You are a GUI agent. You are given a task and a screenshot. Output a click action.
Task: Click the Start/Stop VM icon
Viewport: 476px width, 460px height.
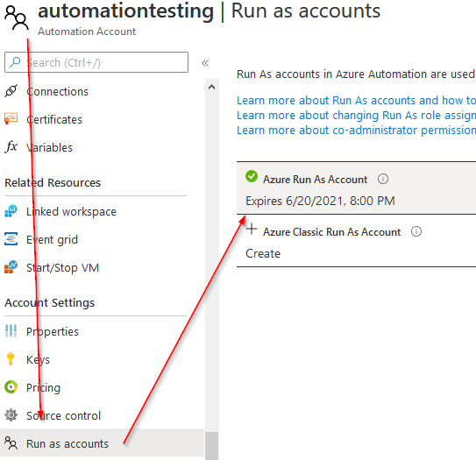[x=11, y=267]
